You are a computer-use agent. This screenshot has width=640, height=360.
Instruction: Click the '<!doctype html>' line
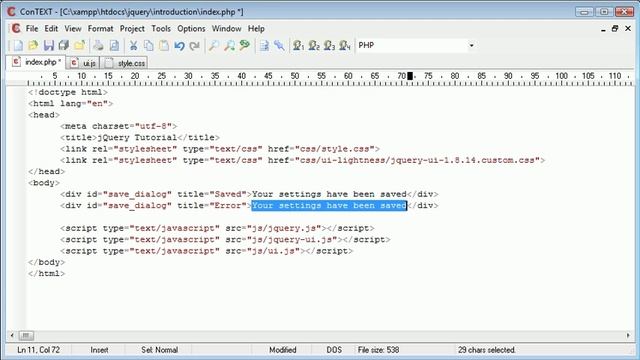pos(68,92)
